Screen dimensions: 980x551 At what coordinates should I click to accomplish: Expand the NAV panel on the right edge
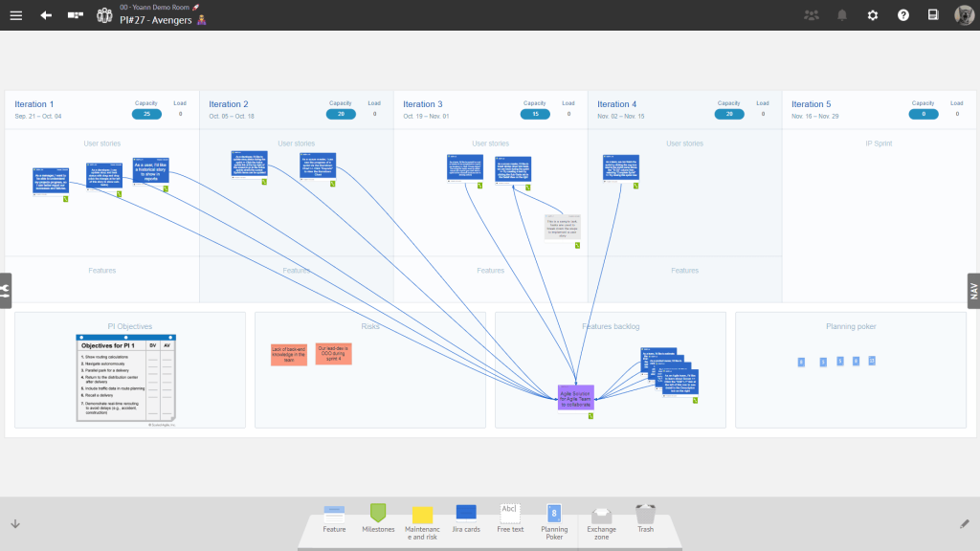pos(972,290)
